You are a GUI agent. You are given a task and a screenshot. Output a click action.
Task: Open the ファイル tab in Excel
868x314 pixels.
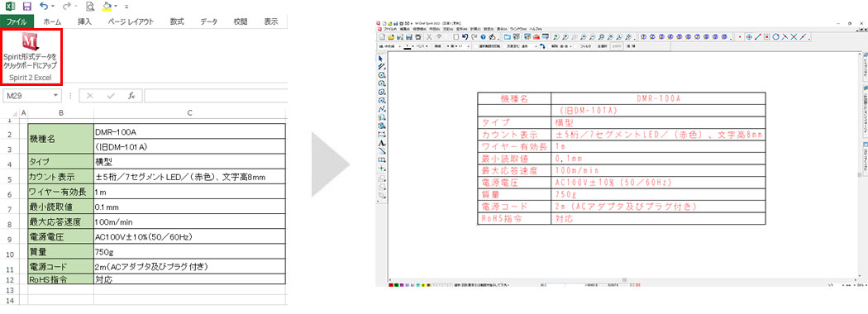[17, 22]
